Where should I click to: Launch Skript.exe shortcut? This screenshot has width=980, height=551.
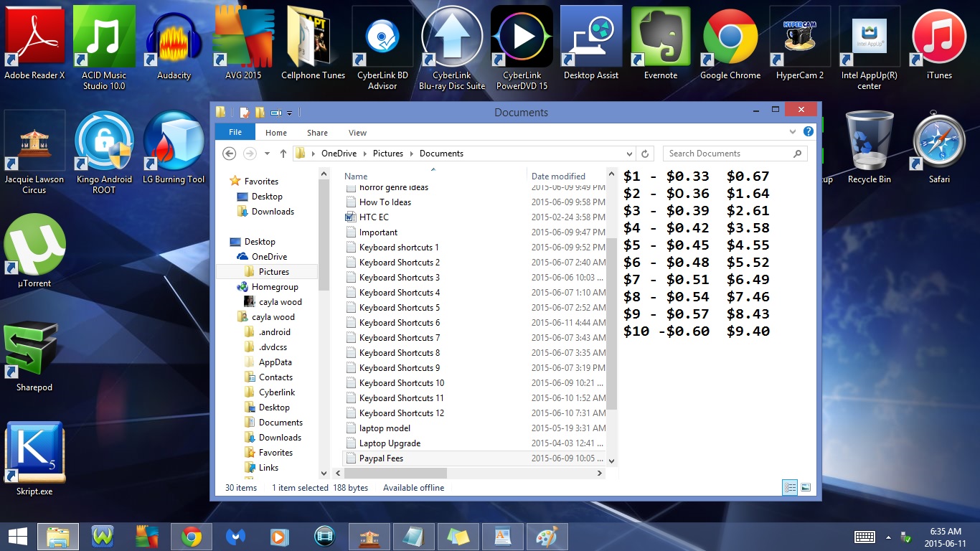pos(34,459)
